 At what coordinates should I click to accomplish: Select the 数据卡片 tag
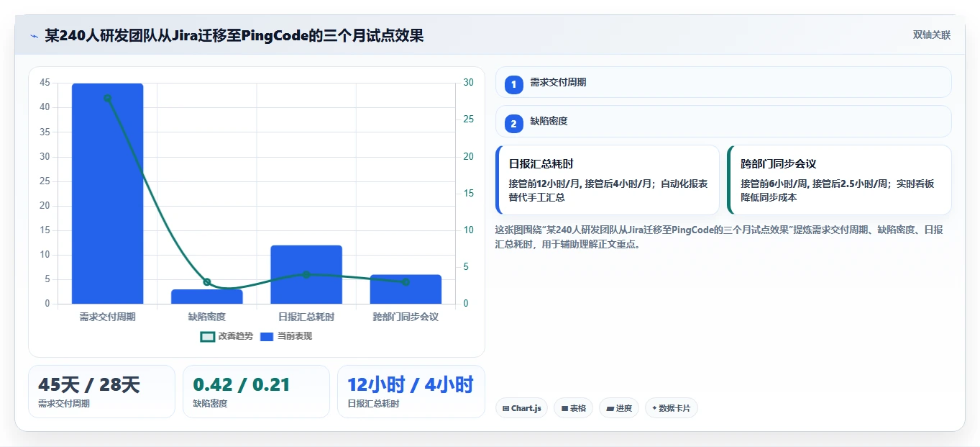(671, 408)
